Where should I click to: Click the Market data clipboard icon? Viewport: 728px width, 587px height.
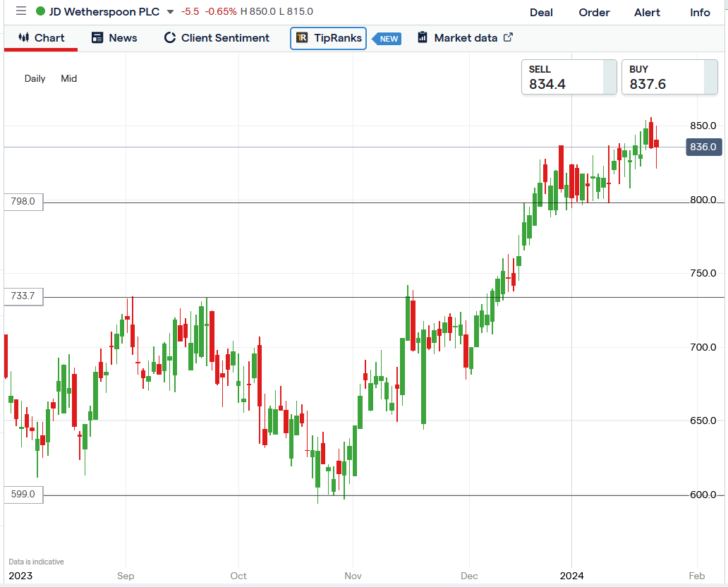pos(422,37)
